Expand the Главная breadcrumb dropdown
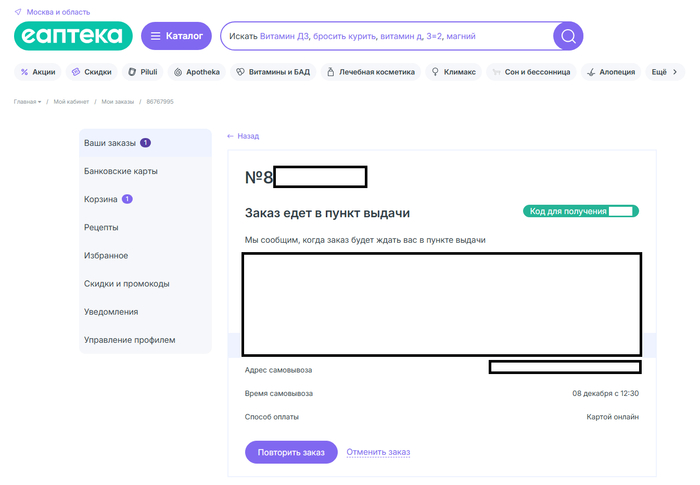Image resolution: width=700 pixels, height=485 pixels. click(27, 102)
